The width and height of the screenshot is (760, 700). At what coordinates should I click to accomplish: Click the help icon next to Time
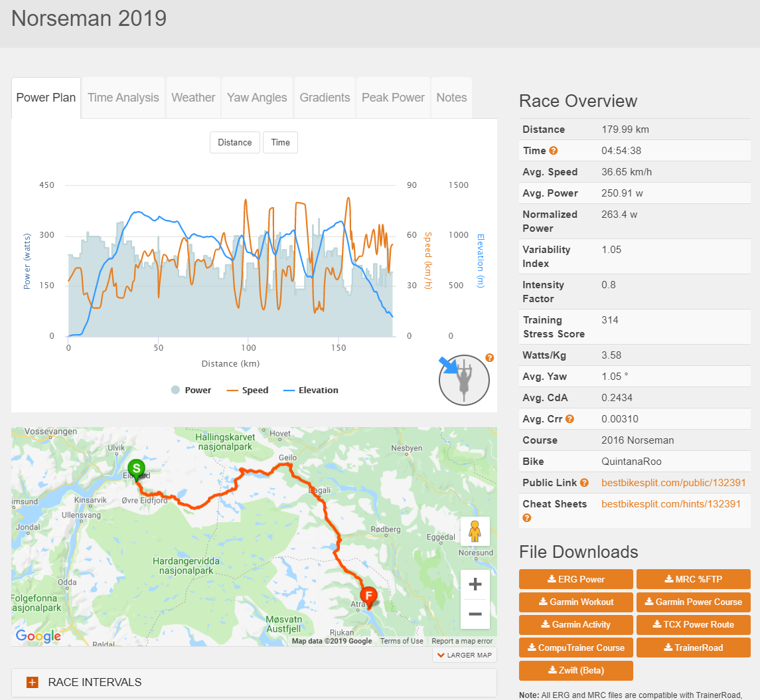click(553, 151)
